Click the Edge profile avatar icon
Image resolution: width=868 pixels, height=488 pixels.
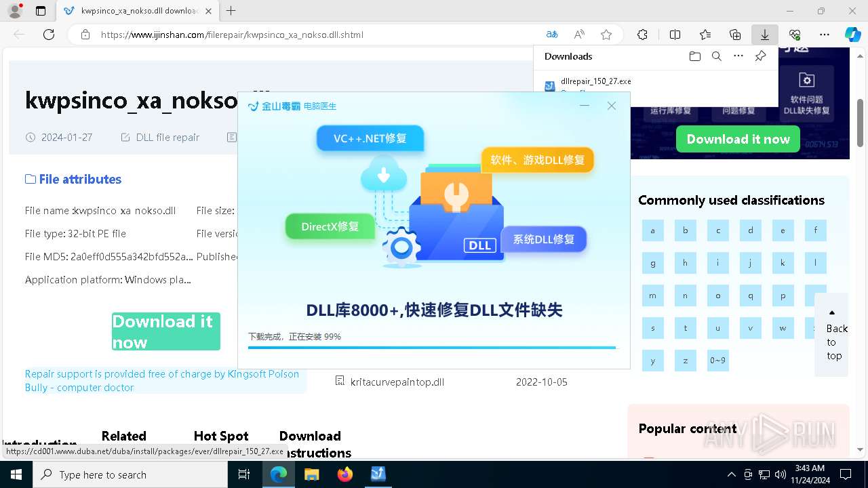point(15,11)
